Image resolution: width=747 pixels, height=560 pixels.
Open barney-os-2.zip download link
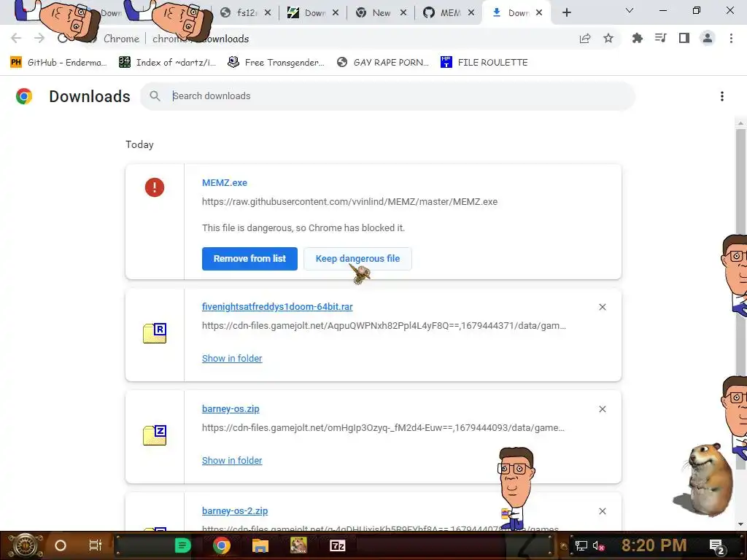[235, 511]
